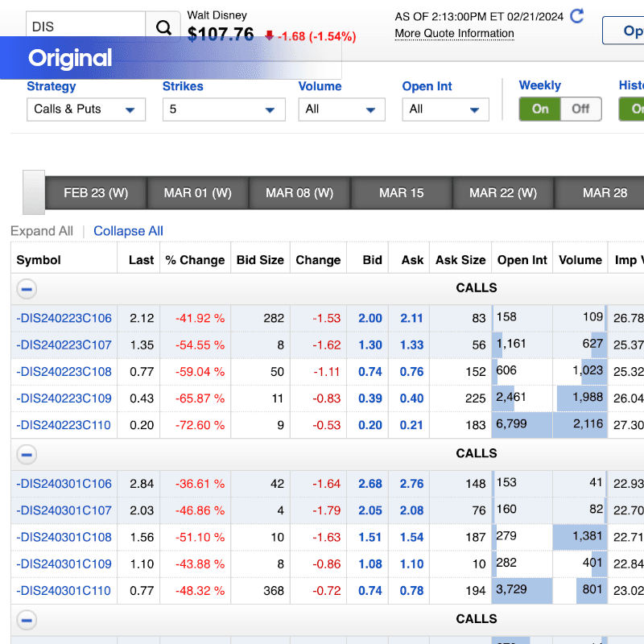Select the MAR 15 expiration tab
The image size is (644, 644).
[401, 192]
